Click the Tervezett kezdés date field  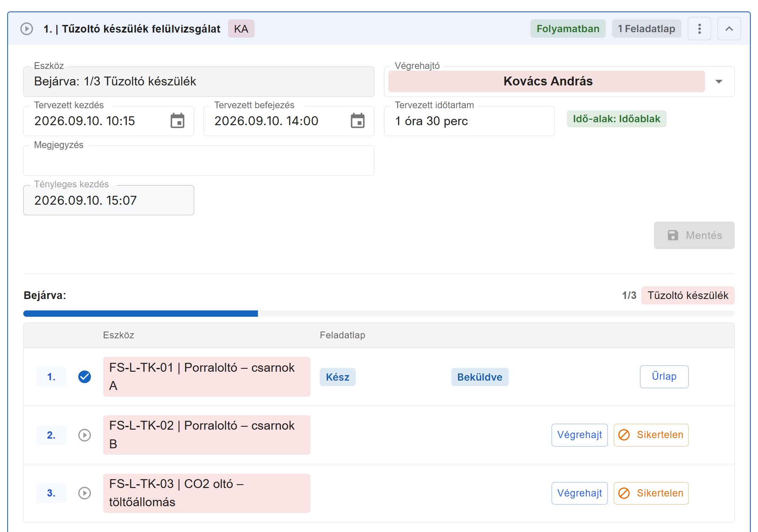pyautogui.click(x=108, y=121)
